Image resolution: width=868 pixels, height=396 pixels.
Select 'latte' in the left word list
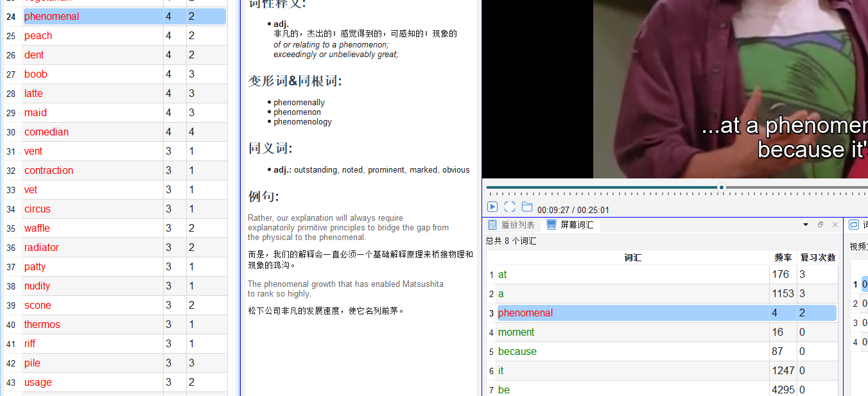tap(33, 93)
